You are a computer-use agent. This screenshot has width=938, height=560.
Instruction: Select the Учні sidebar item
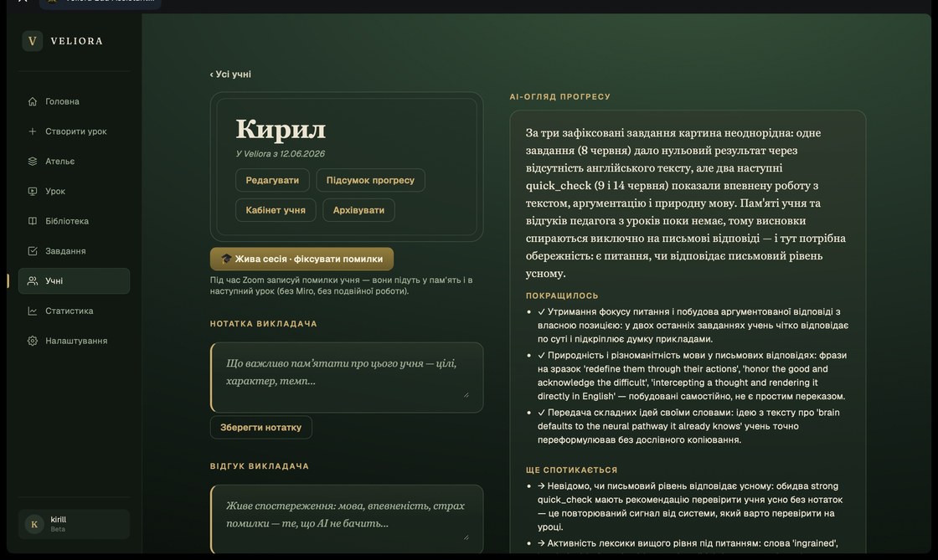74,281
